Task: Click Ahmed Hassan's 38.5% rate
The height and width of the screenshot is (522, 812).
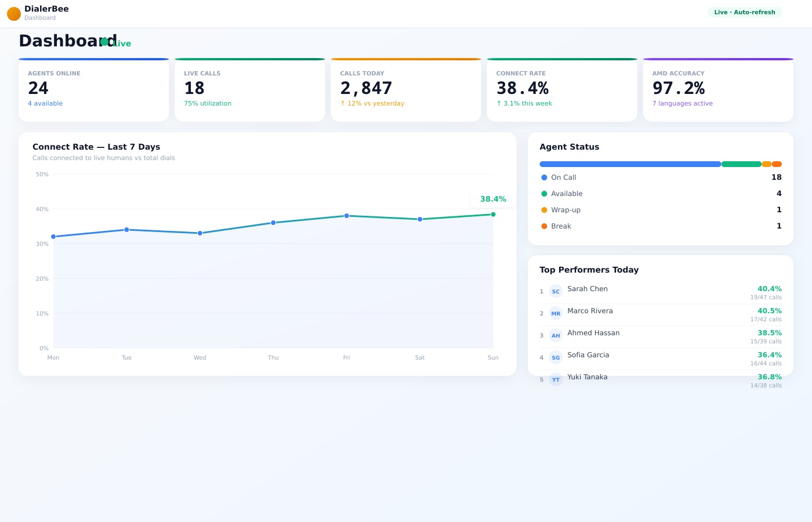Action: (x=770, y=333)
